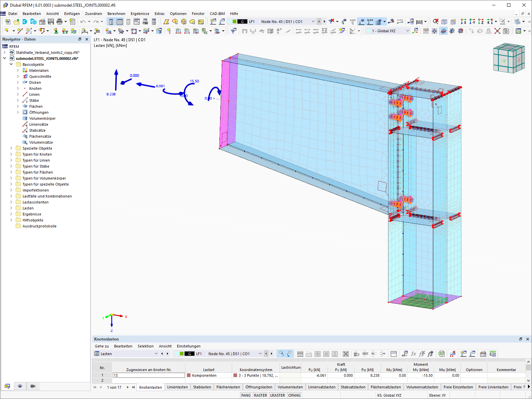Image resolution: width=532 pixels, height=399 pixels.
Task: Open the Datei menu
Action: 13,14
